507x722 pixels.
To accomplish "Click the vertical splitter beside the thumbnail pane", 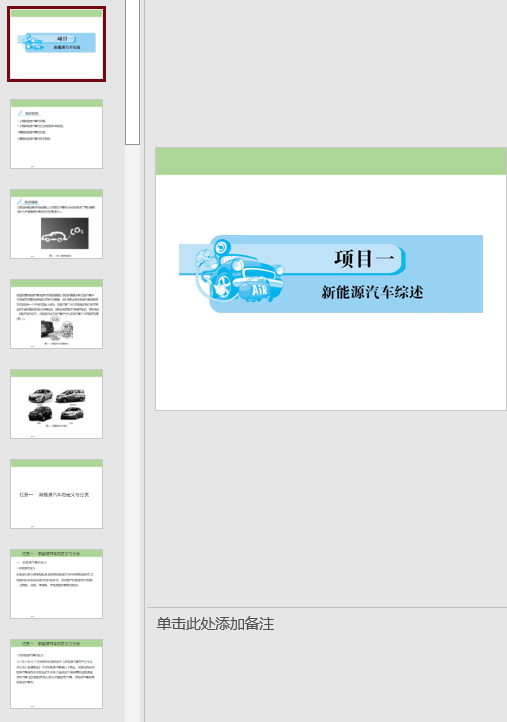I will pyautogui.click(x=144, y=361).
